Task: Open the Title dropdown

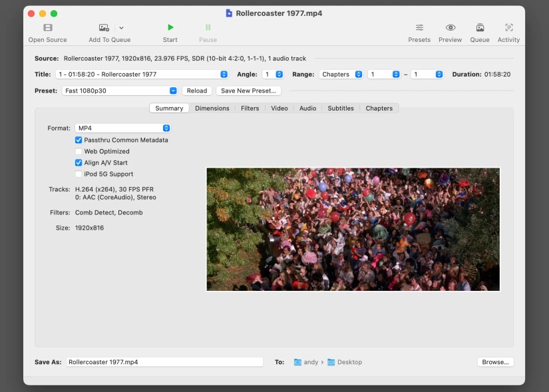Action: pyautogui.click(x=142, y=75)
